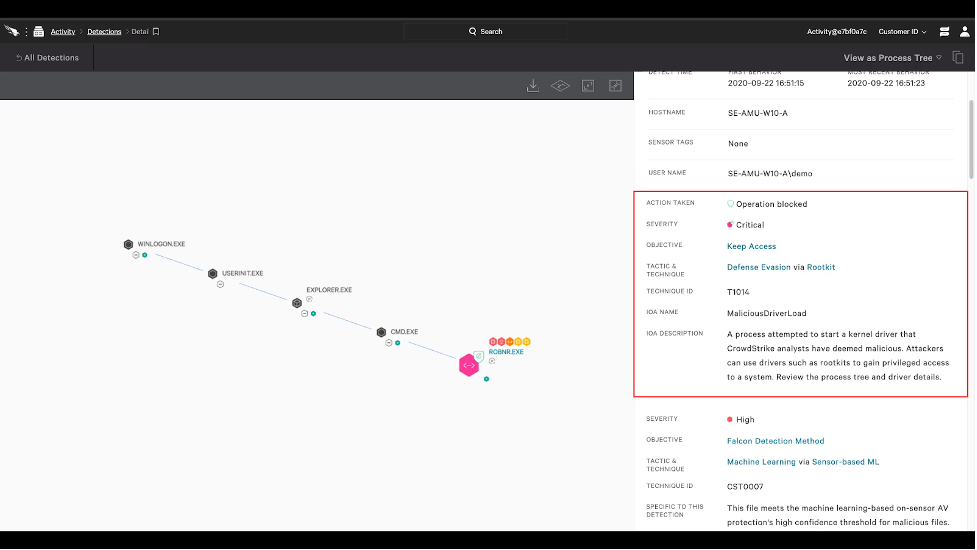
Task: Click the EXPLORER.EXE process node icon
Action: click(297, 302)
